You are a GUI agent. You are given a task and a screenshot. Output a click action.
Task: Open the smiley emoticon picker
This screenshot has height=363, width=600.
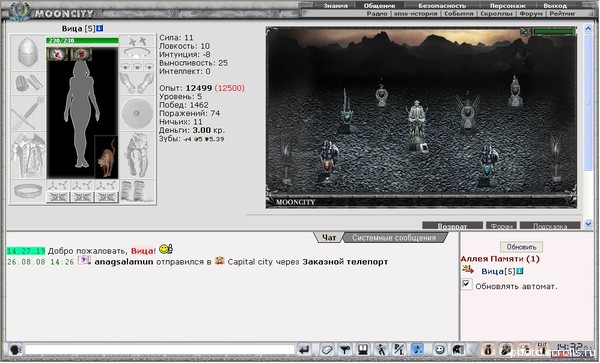pos(440,349)
